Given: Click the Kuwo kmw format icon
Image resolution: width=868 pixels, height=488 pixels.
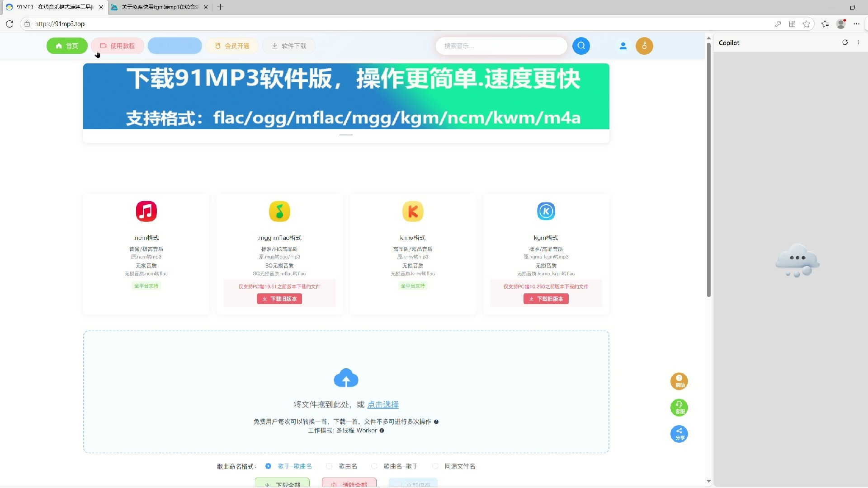Looking at the screenshot, I should coord(412,211).
